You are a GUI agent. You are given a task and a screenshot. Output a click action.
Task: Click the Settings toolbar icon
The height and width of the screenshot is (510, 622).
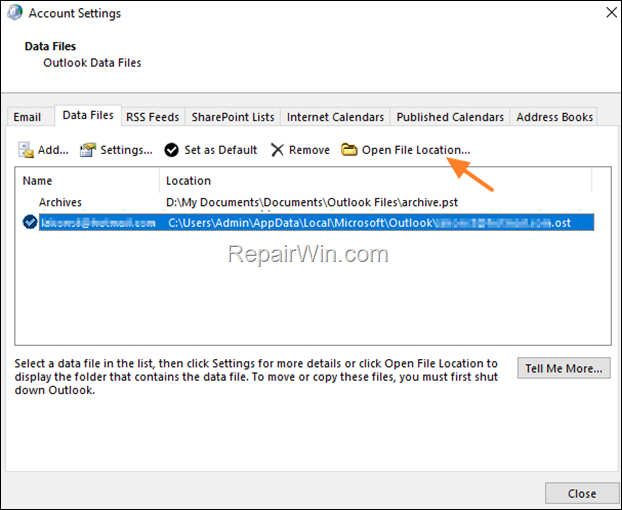pyautogui.click(x=88, y=150)
